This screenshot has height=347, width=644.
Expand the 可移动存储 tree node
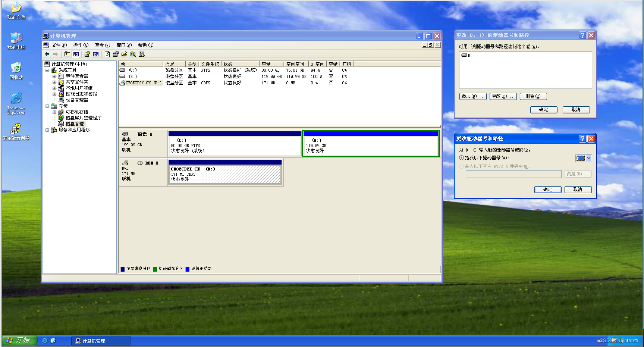tap(54, 112)
